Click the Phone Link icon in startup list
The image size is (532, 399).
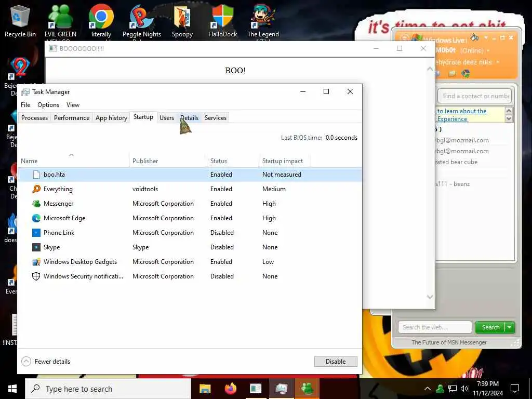coord(36,233)
